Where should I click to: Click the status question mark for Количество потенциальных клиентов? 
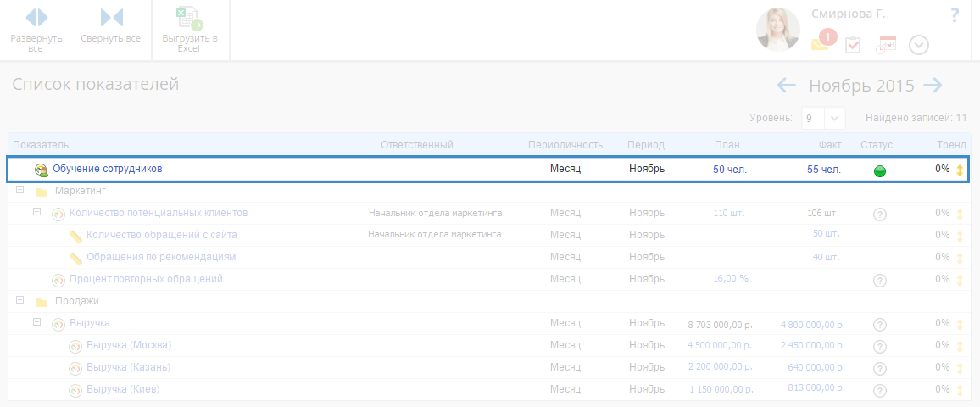click(x=879, y=215)
